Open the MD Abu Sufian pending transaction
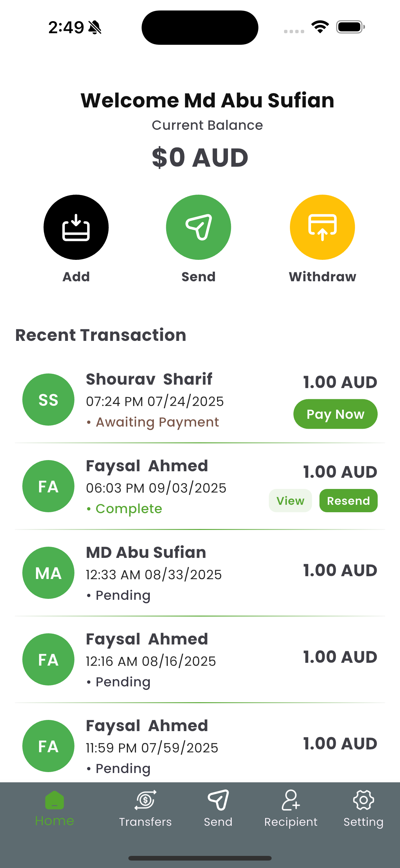Screen dimensions: 400x868 tap(200, 573)
